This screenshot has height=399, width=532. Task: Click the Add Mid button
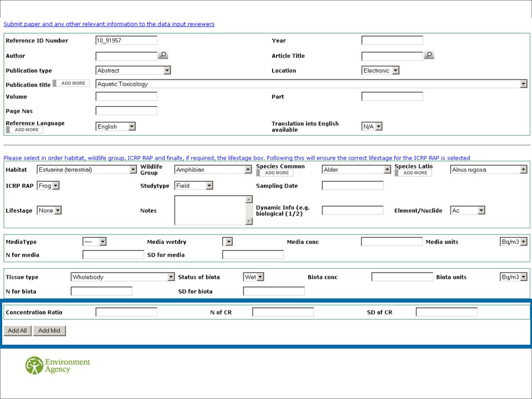point(49,330)
